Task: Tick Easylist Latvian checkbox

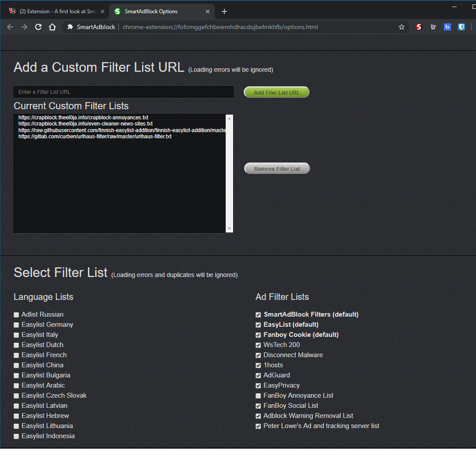Action: click(x=16, y=406)
